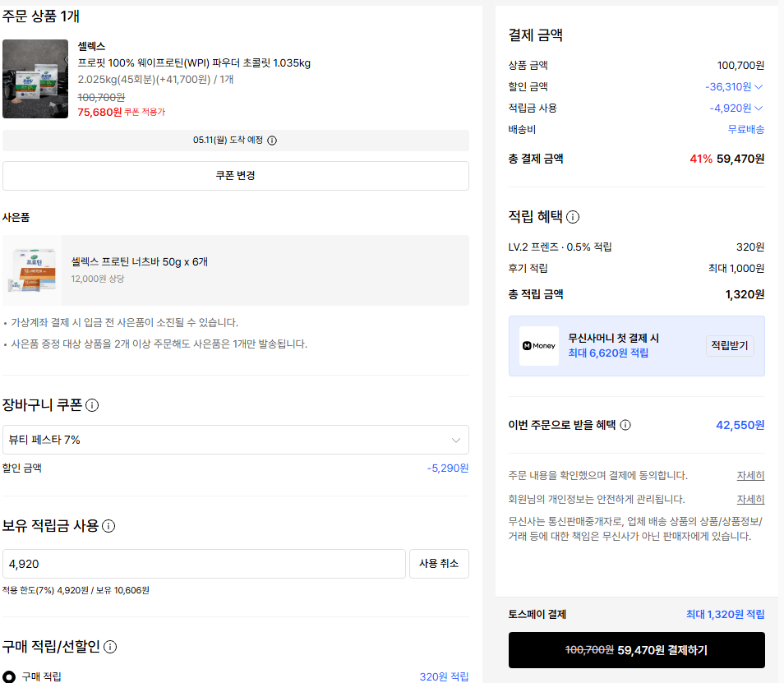
Task: Click the 셀렉스 brand name
Action: coord(91,47)
